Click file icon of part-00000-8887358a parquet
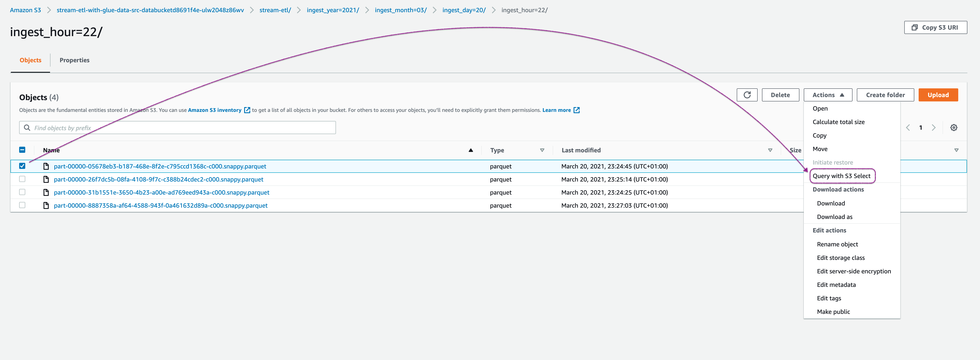The width and height of the screenshot is (980, 360). 46,205
